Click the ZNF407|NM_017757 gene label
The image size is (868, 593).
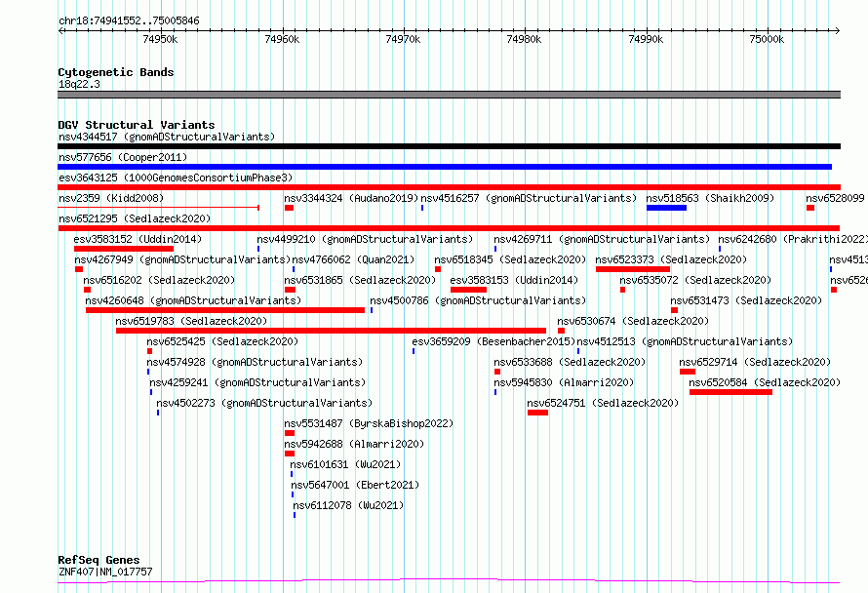point(105,572)
